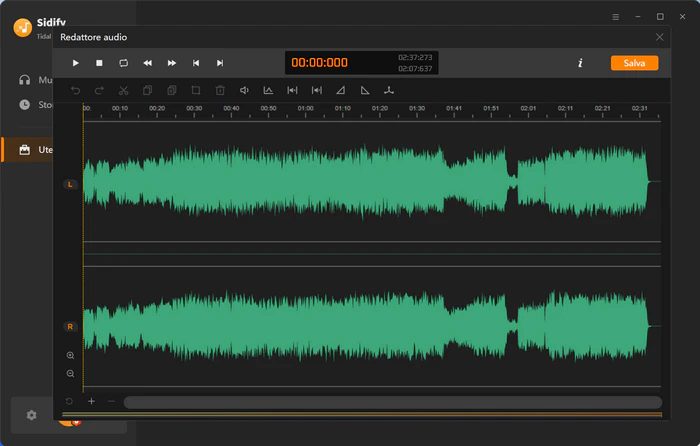Open settings gear in Sidify sidebar
Viewport: 700px width, 446px height.
[31, 415]
